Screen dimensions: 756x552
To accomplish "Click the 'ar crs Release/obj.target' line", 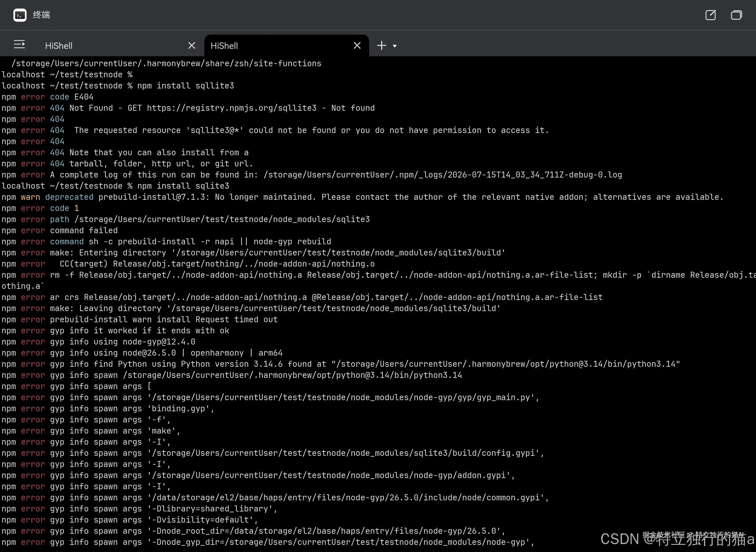I will click(302, 297).
